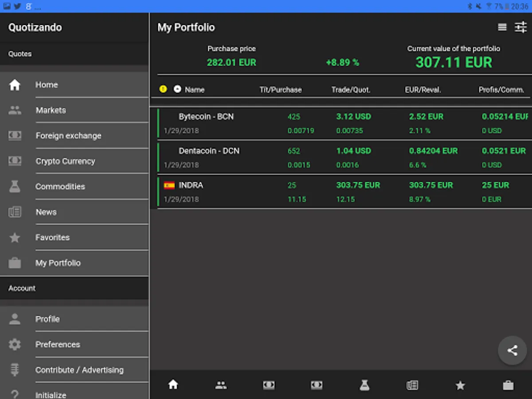Click the EUR/Reval. column header
This screenshot has height=399, width=532.
pyautogui.click(x=423, y=90)
